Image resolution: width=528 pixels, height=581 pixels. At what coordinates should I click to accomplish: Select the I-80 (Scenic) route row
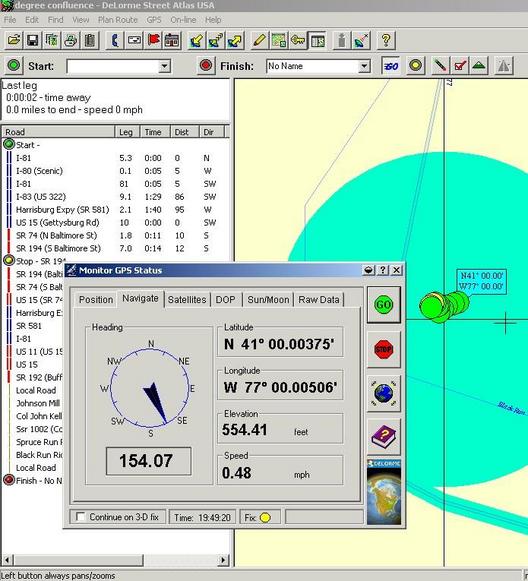click(x=115, y=171)
